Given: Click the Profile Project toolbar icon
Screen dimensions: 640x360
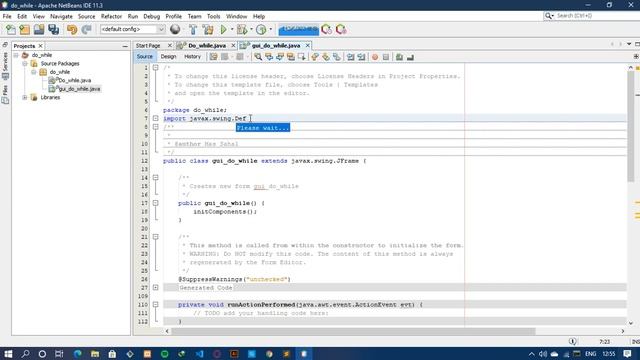Looking at the screenshot, I should pyautogui.click(x=261, y=29).
